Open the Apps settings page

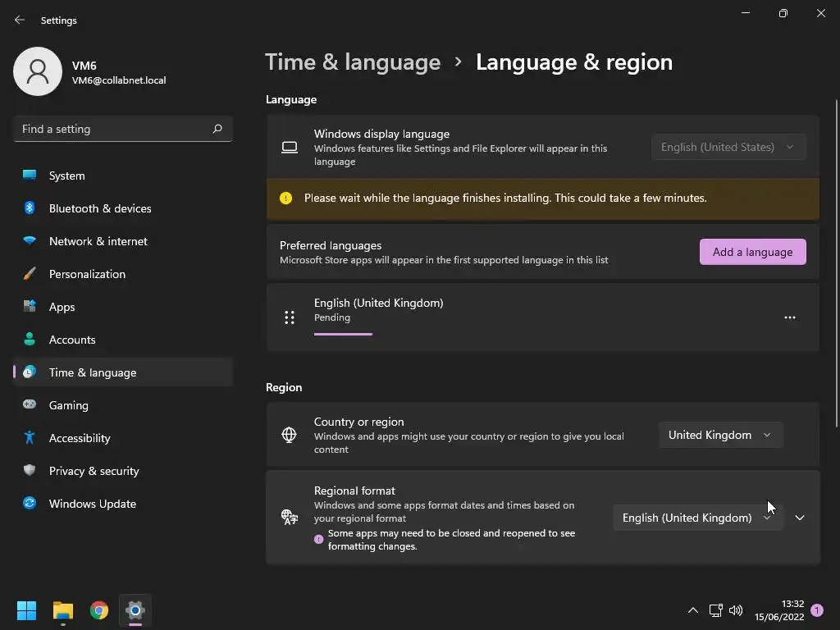click(123, 307)
